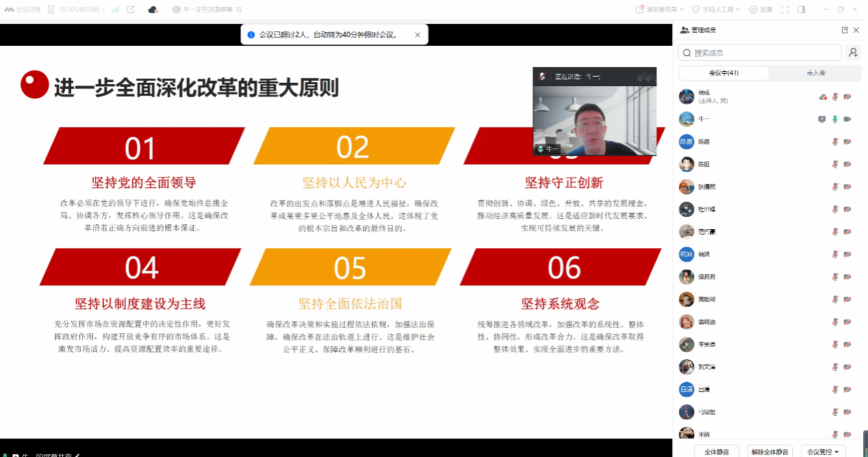Toggle 牛一's camera icon in member list
The height and width of the screenshot is (457, 868).
click(x=847, y=119)
